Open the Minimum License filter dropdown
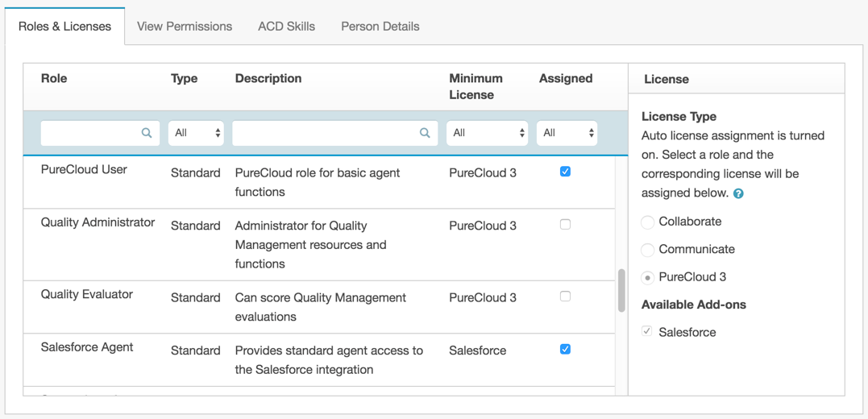The height and width of the screenshot is (419, 868). [487, 133]
